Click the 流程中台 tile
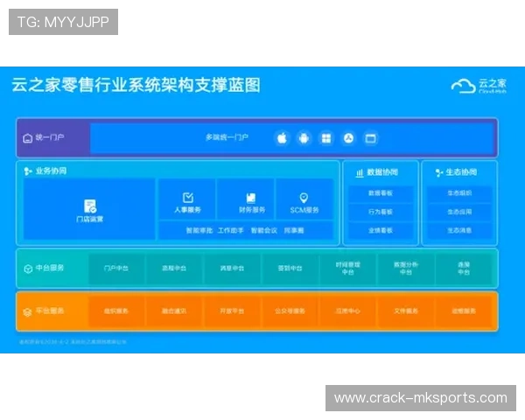525x420 pixels. 174,269
